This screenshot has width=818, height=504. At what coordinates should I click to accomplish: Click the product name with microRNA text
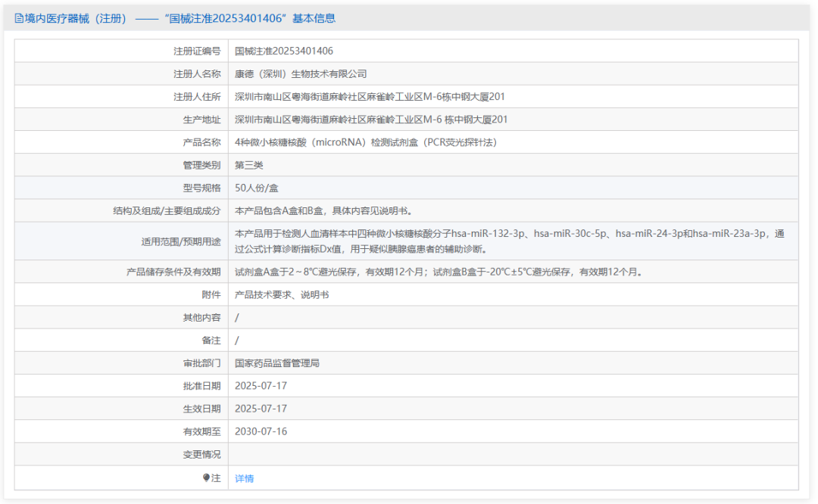(x=366, y=142)
